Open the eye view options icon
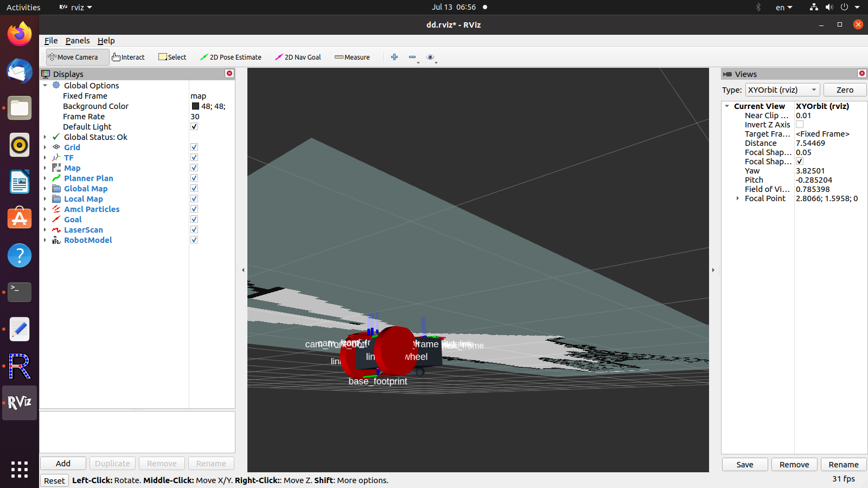 (x=430, y=57)
